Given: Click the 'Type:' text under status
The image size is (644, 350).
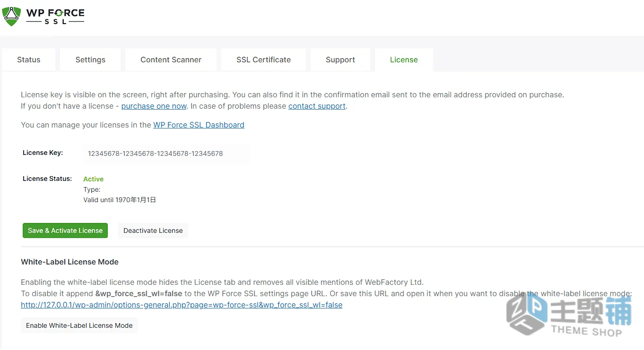Looking at the screenshot, I should pyautogui.click(x=92, y=189).
